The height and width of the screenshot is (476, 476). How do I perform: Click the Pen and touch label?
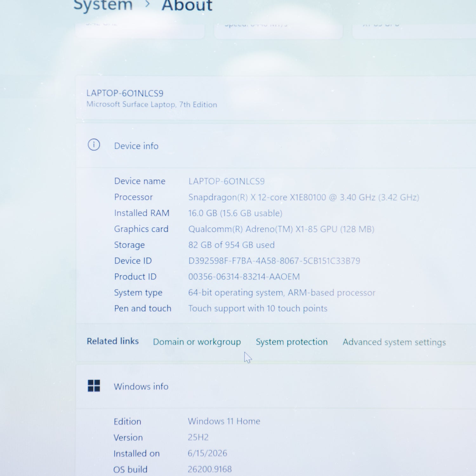[143, 308]
